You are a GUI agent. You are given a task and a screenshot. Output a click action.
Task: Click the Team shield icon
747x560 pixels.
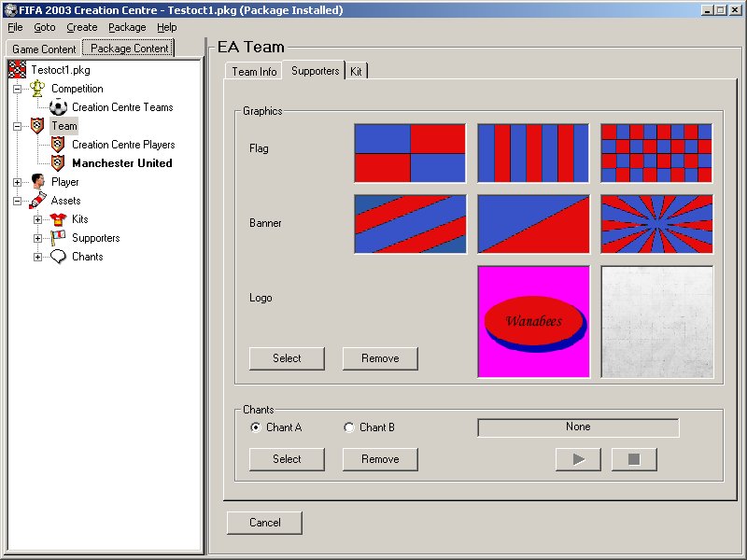(37, 126)
